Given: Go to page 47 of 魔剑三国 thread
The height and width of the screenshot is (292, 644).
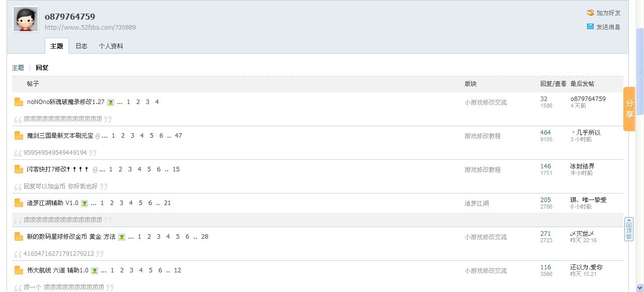Looking at the screenshot, I should [179, 136].
